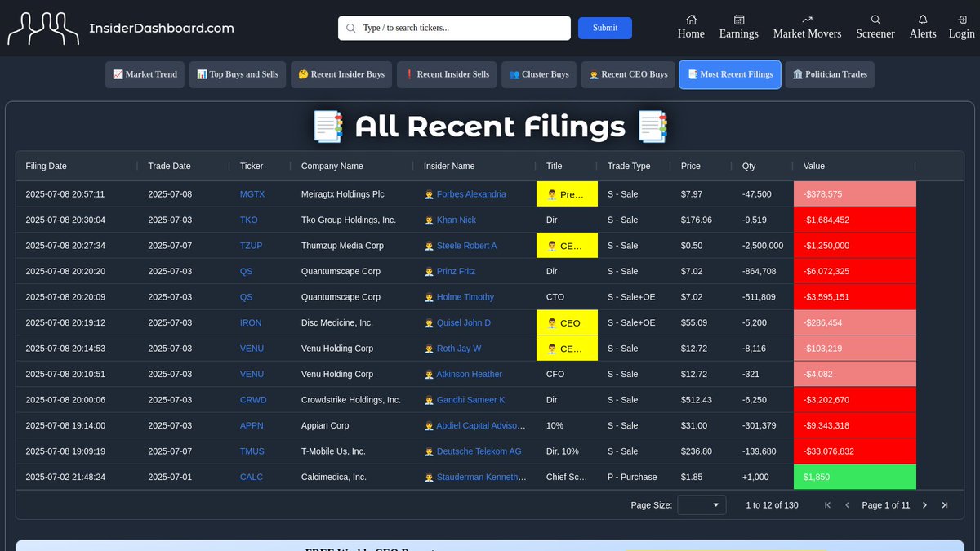Open Holme Timothy insider link
Image resolution: width=980 pixels, height=551 pixels.
(x=465, y=297)
